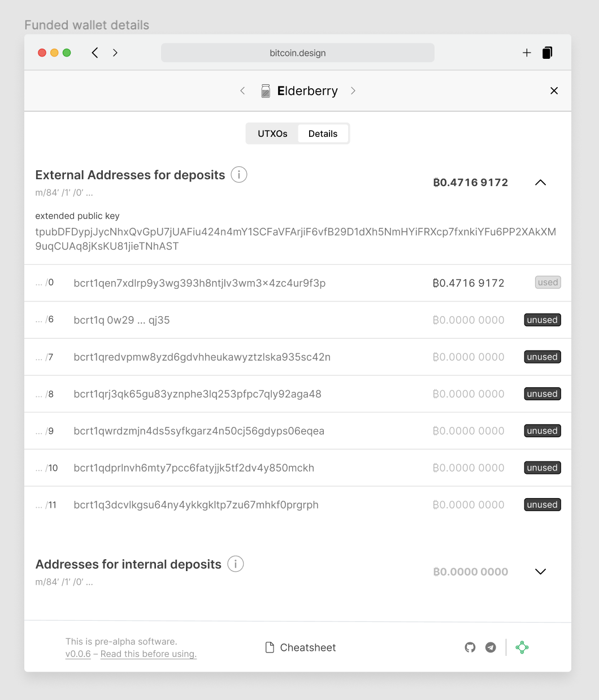Screen dimensions: 599x700
Task: Click the Elderberry wallet jar icon
Action: (265, 90)
